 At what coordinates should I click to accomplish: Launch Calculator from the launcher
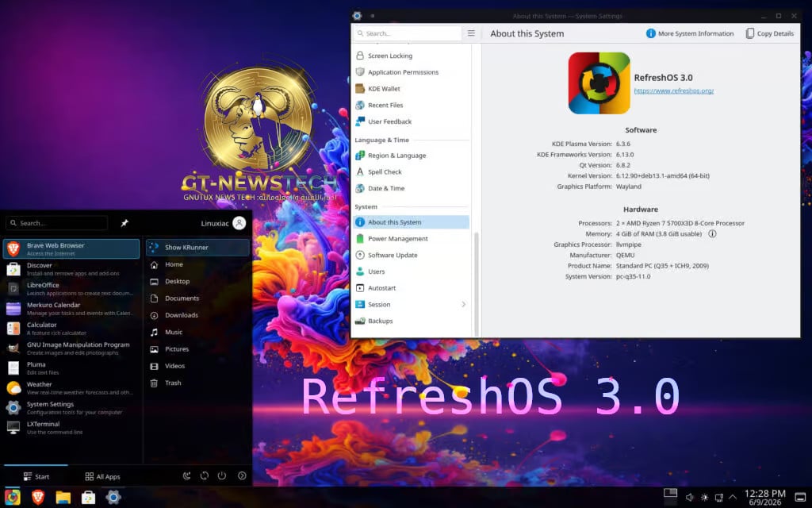click(71, 329)
